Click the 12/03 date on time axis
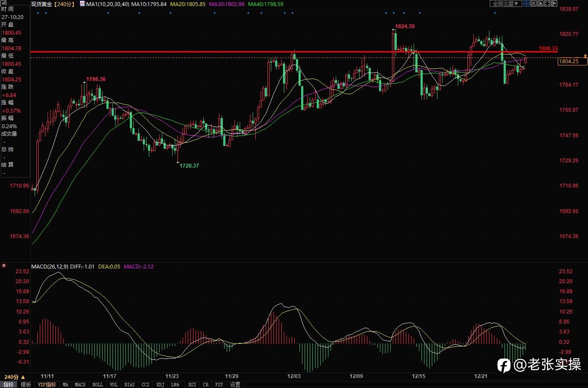Screen dimensions: 588x388 click(294, 376)
